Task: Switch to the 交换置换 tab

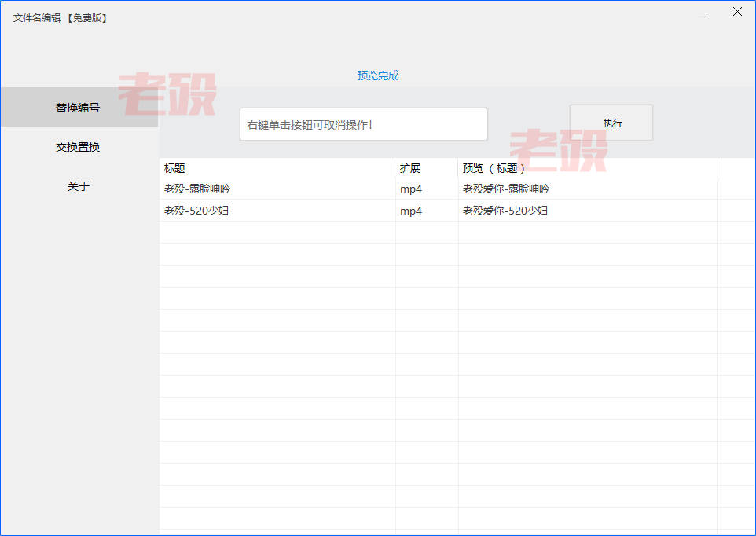Action: point(79,146)
